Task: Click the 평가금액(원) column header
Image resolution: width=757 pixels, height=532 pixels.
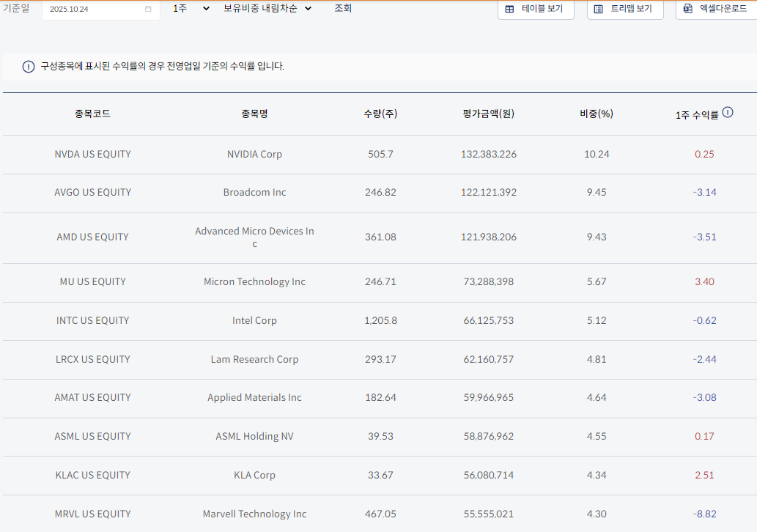Action: pos(489,114)
